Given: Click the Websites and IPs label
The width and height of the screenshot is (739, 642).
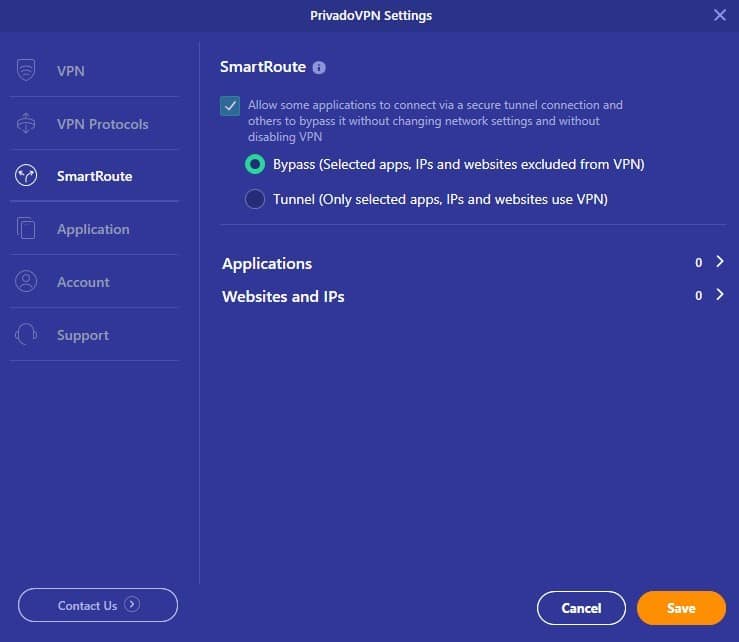Looking at the screenshot, I should tap(283, 296).
